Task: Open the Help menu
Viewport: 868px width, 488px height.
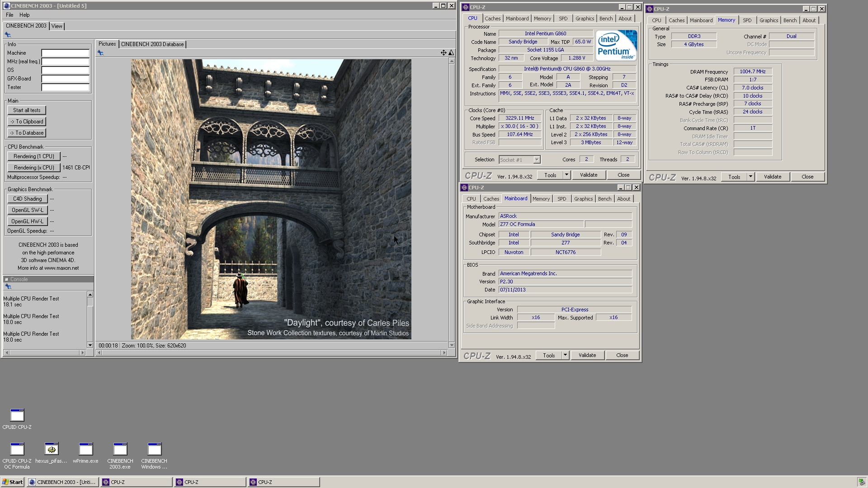Action: pos(24,15)
